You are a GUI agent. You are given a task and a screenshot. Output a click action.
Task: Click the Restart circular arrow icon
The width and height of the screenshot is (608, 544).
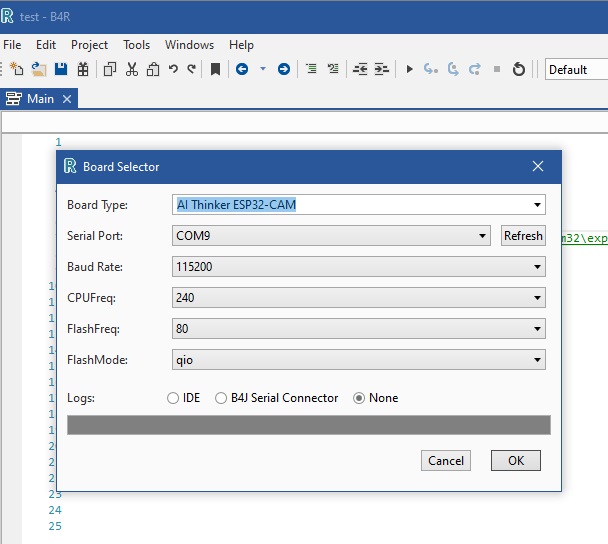pos(519,69)
